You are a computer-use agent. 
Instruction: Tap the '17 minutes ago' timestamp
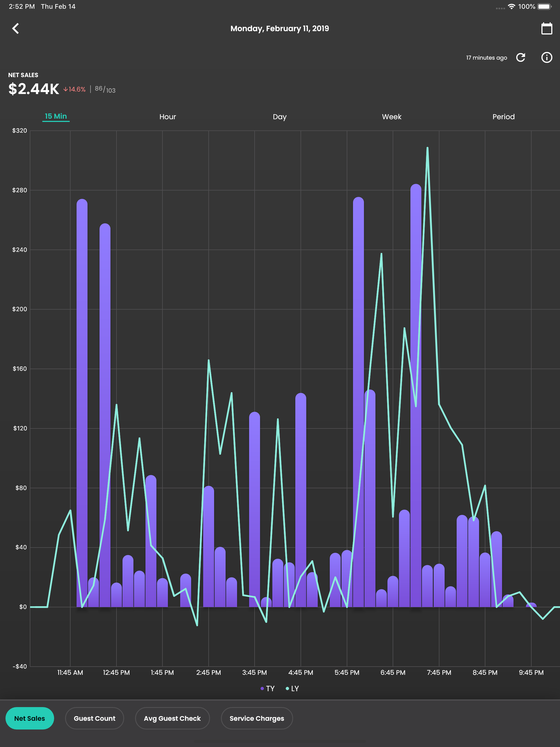tap(486, 58)
